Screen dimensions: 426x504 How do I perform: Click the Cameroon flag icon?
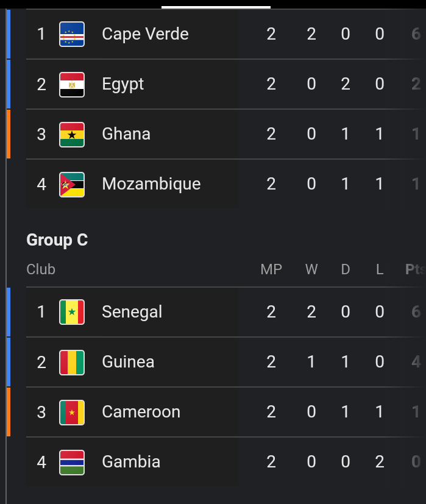click(x=72, y=412)
